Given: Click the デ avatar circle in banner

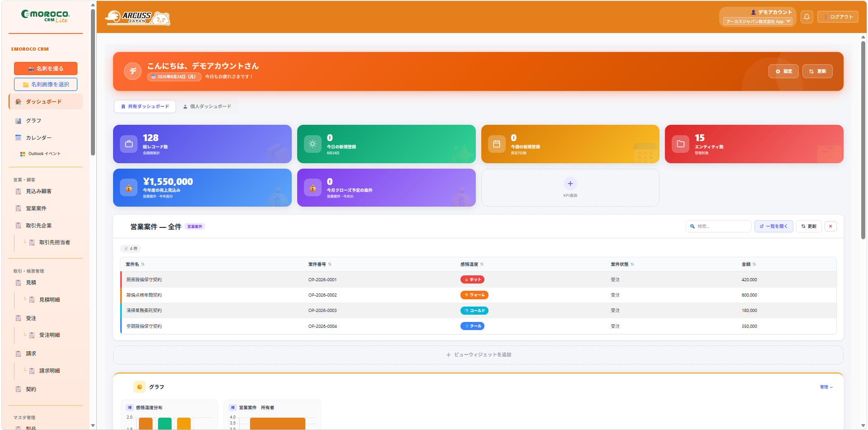Looking at the screenshot, I should [133, 71].
